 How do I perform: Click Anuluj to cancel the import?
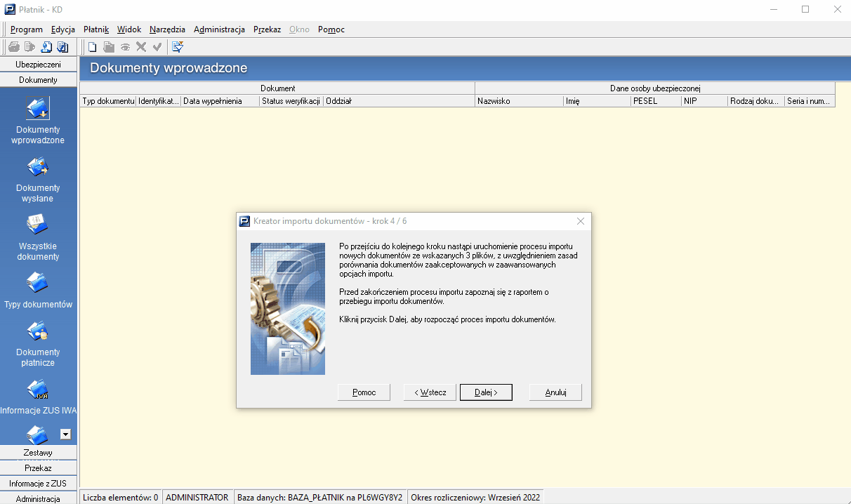(555, 392)
